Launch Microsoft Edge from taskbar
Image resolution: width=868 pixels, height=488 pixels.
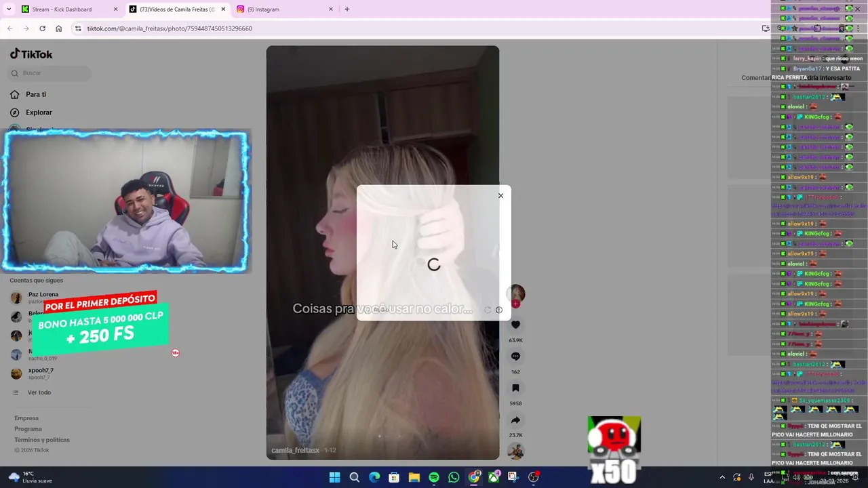pyautogui.click(x=374, y=477)
